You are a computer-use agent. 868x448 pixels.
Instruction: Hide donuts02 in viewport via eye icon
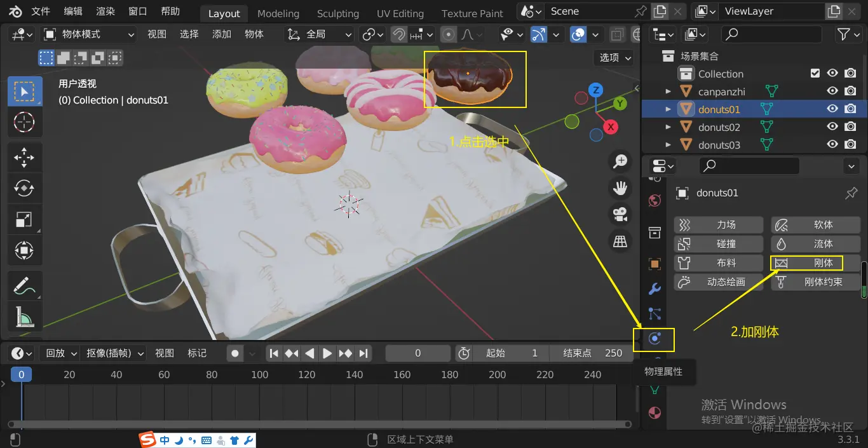[x=832, y=127]
